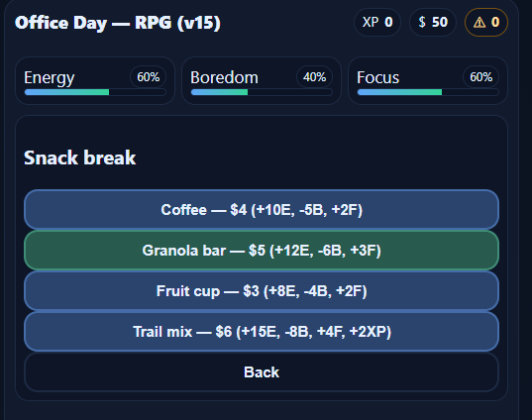
Task: Click the Office Day RPG title
Action: [118, 23]
